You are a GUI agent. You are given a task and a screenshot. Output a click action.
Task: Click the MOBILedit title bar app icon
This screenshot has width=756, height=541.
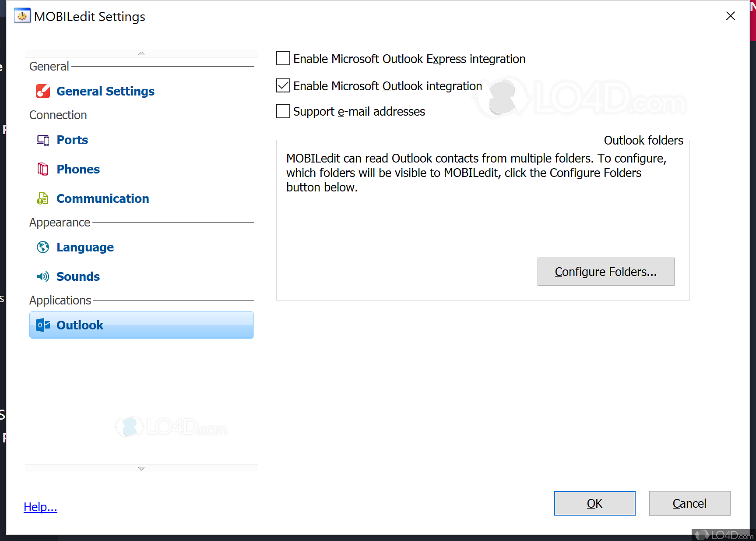click(22, 16)
